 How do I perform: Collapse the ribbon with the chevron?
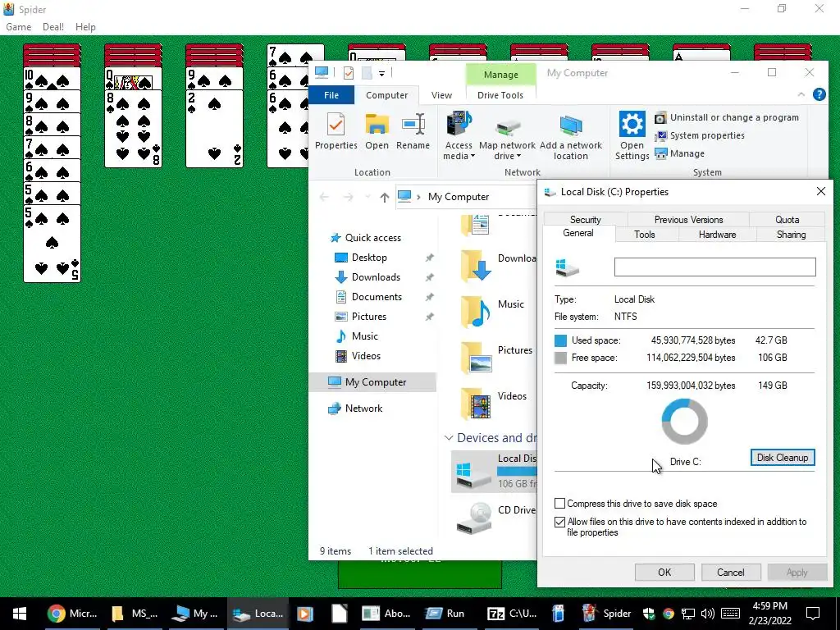pyautogui.click(x=801, y=94)
